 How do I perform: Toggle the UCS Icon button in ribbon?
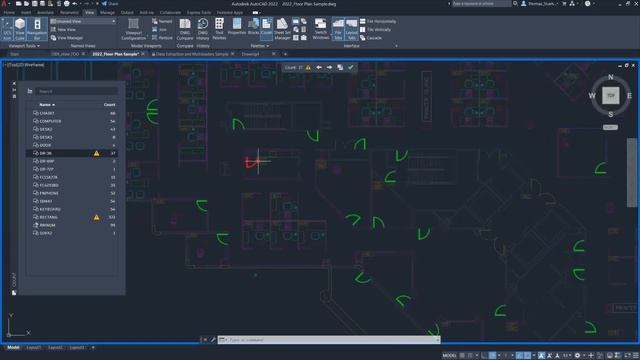click(x=7, y=29)
